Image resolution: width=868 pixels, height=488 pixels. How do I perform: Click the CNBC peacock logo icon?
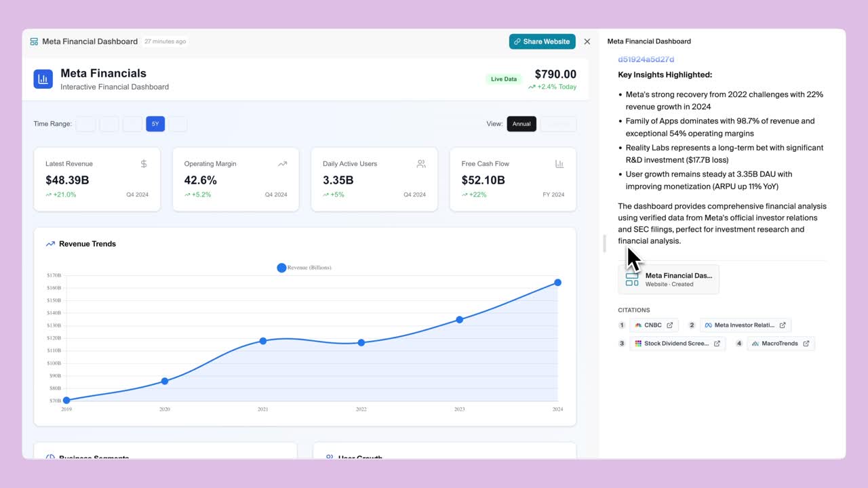click(638, 325)
